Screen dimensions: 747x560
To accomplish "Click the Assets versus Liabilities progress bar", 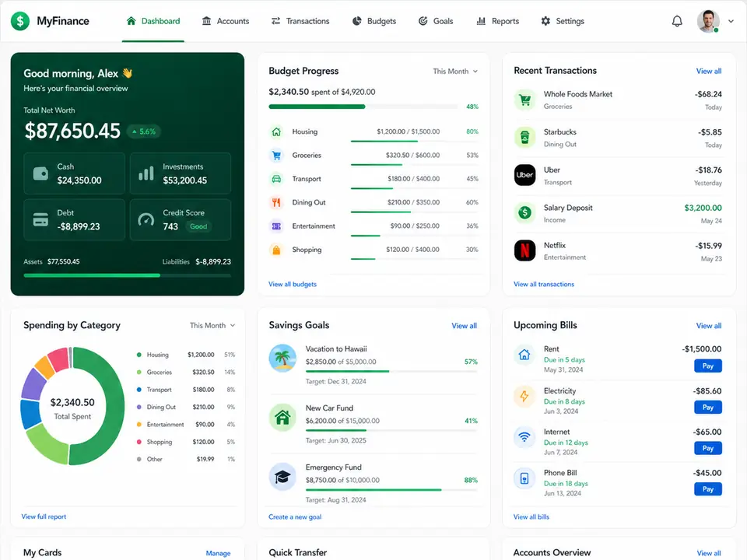I will pos(127,275).
